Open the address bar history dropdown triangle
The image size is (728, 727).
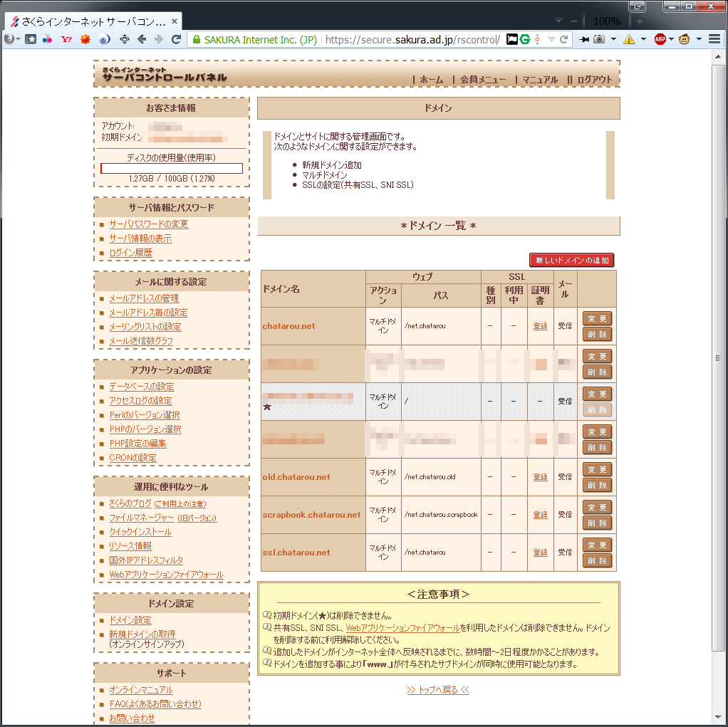[x=551, y=39]
